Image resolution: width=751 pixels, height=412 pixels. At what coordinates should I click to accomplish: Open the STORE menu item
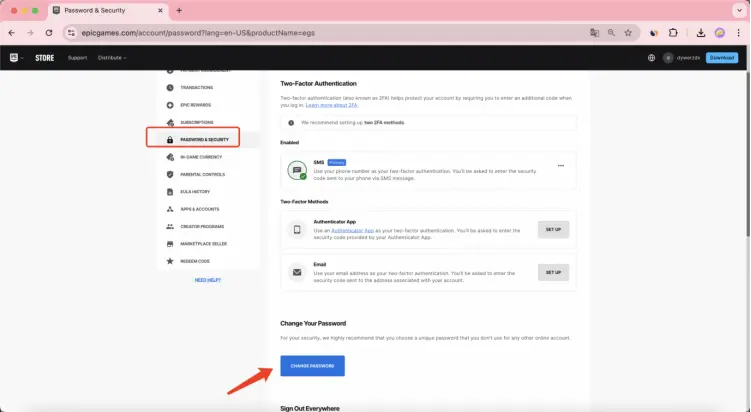[45, 58]
